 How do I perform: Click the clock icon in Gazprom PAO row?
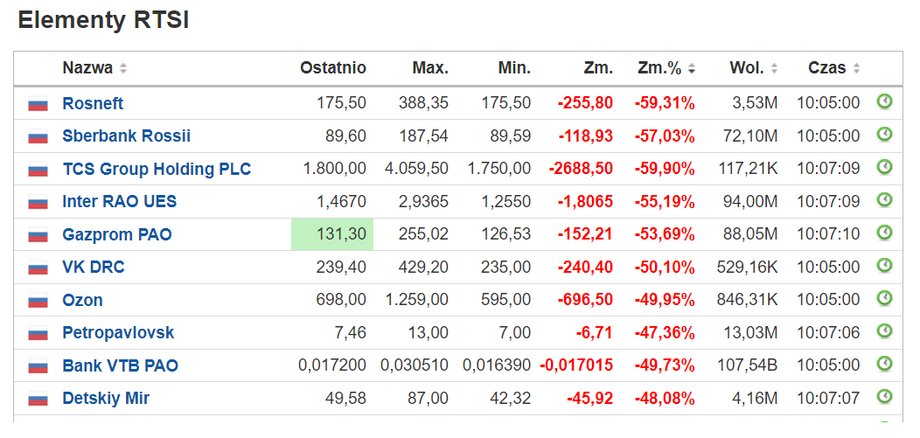[x=884, y=233]
